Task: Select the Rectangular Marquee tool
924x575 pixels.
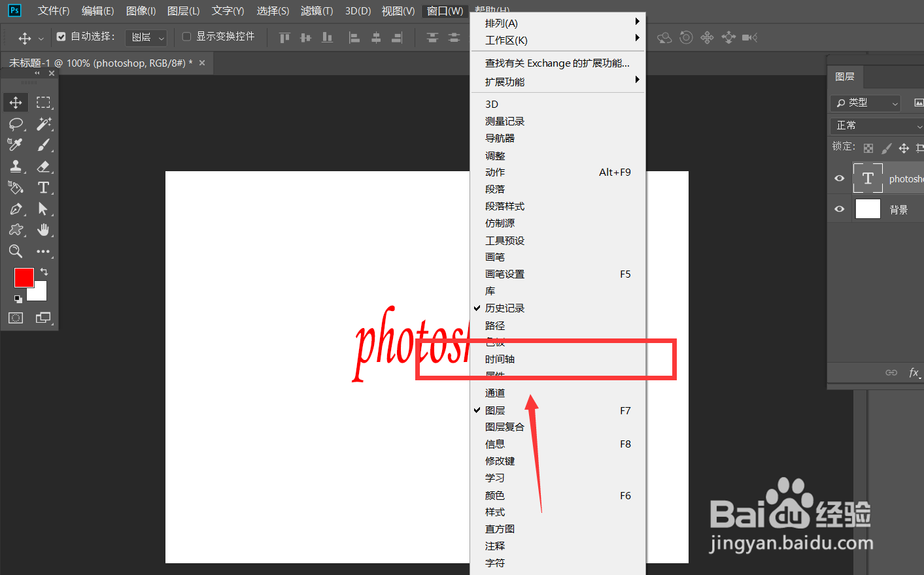Action: click(43, 103)
